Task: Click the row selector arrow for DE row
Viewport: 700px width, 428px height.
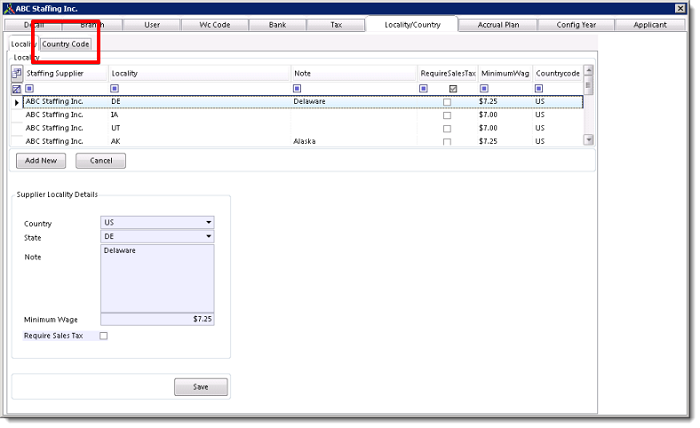Action: 17,102
